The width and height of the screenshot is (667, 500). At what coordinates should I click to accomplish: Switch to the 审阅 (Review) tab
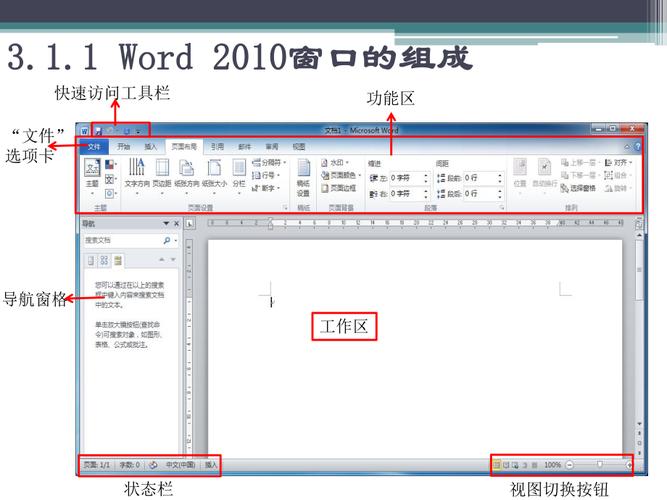pos(272,146)
